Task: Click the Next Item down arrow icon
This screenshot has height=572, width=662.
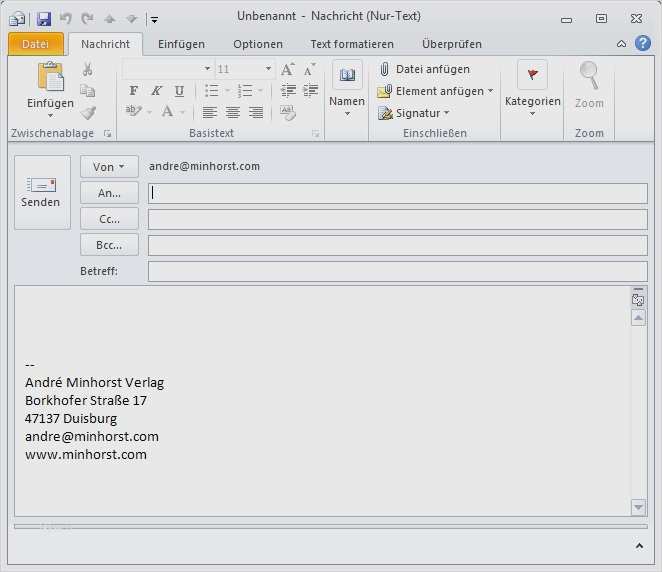Action: pyautogui.click(x=132, y=19)
